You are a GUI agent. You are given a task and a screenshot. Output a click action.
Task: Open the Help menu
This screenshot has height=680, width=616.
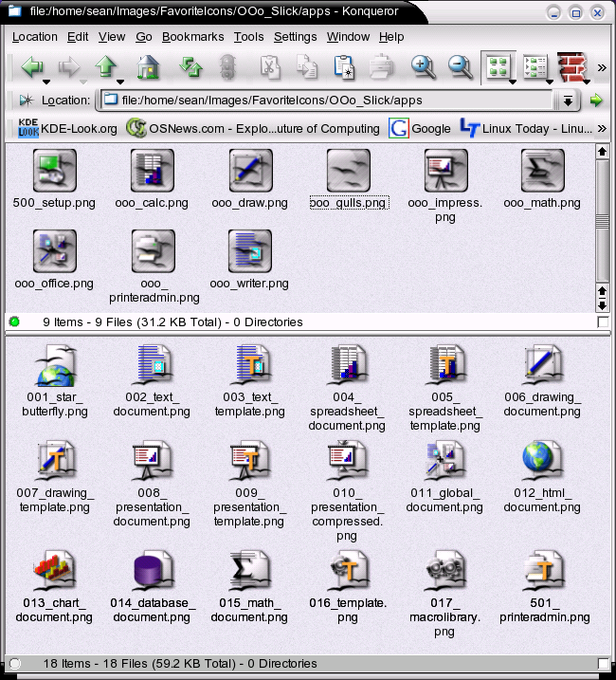click(391, 37)
